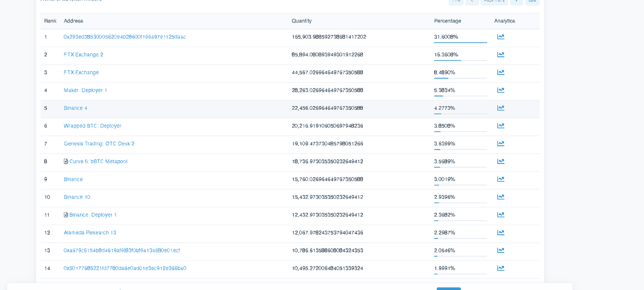Click the Quantity column header

(x=302, y=21)
